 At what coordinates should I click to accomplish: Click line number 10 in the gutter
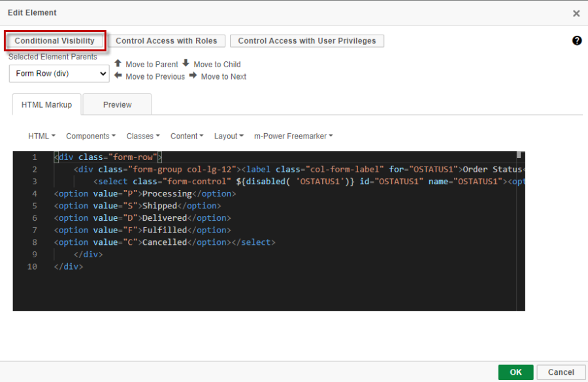32,266
